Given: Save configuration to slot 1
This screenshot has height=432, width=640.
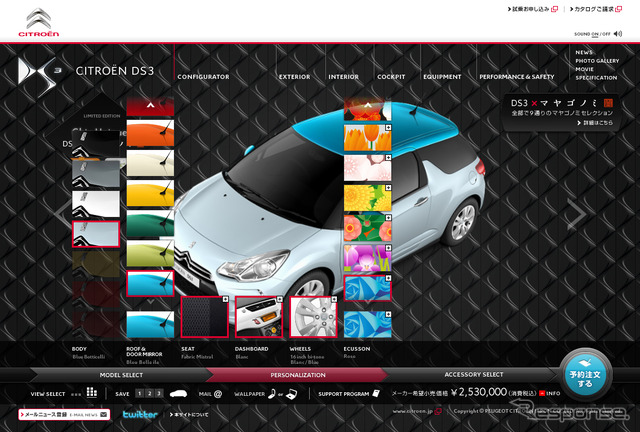Looking at the screenshot, I should [140, 394].
